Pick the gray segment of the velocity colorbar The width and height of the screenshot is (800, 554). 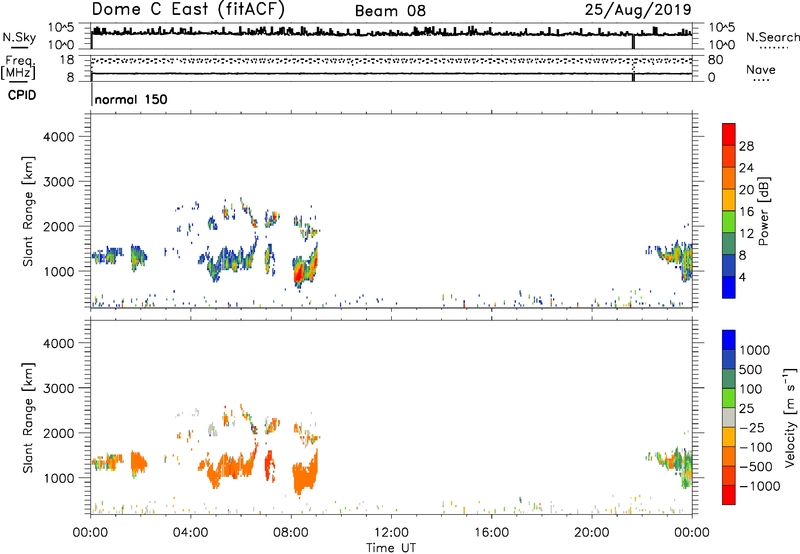[x=729, y=418]
